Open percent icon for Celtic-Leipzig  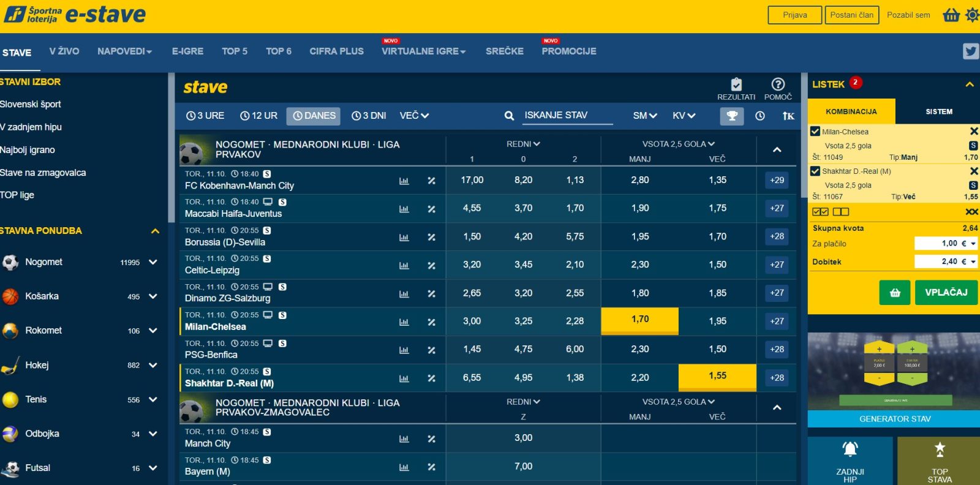pos(432,265)
